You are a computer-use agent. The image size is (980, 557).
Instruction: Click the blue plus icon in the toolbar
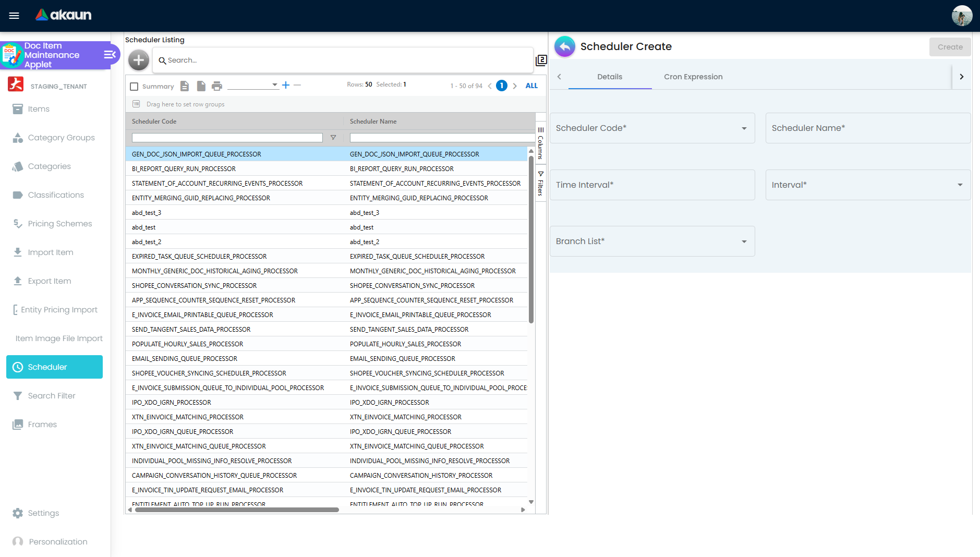coord(286,85)
